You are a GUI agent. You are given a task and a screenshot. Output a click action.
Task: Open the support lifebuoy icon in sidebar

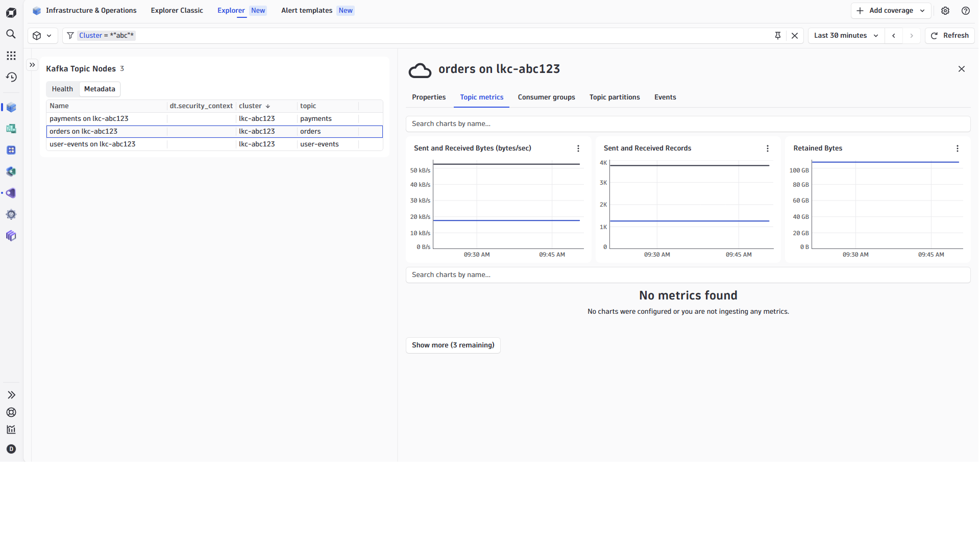(x=11, y=412)
